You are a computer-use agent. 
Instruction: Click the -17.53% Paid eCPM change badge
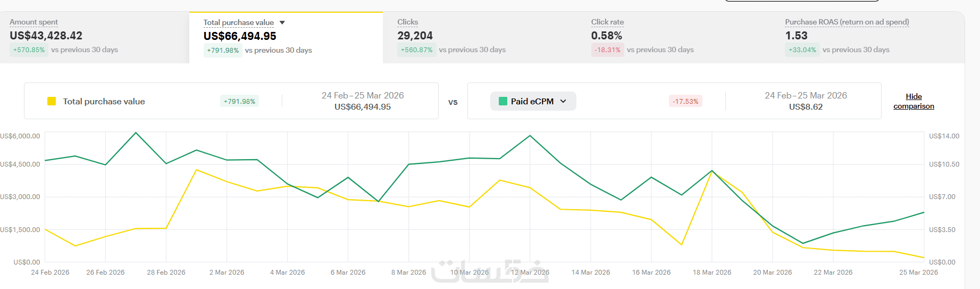685,101
